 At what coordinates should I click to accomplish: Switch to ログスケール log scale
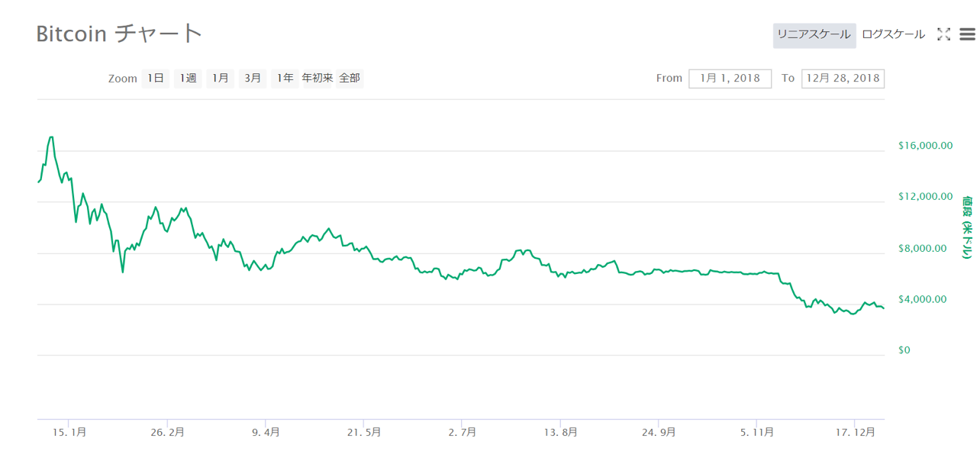tap(893, 34)
